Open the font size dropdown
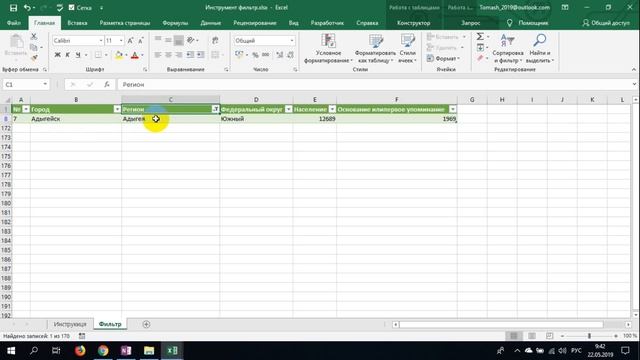The height and width of the screenshot is (360, 640). click(x=121, y=40)
